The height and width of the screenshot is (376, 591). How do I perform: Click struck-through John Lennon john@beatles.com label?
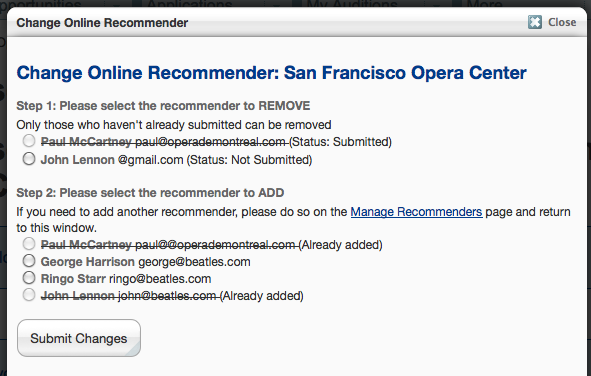(x=172, y=296)
